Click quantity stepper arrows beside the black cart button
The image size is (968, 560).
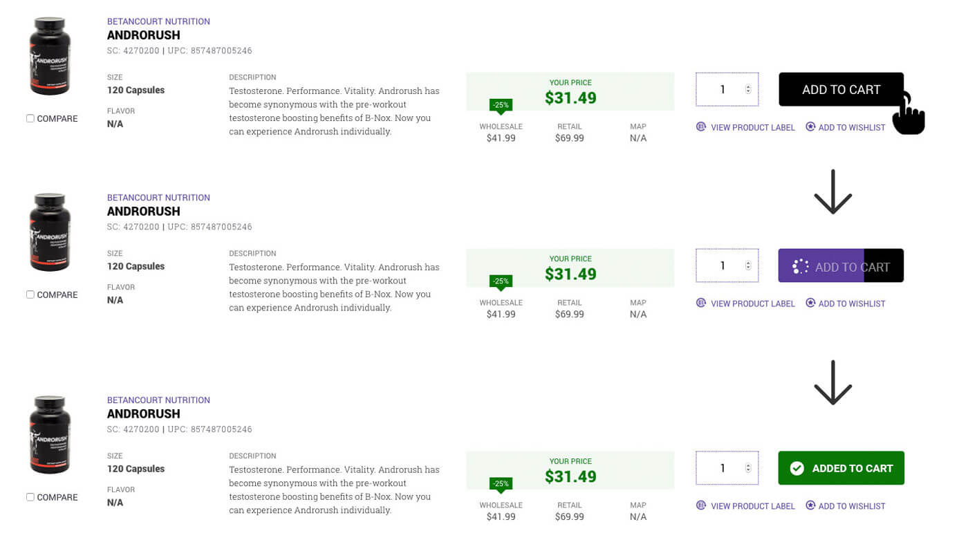(x=748, y=89)
